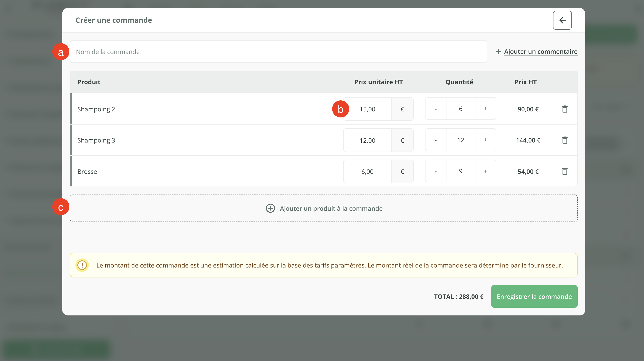Viewport: 644px width, 361px height.
Task: Edit the Brosse unit price 6,00
Action: point(367,172)
